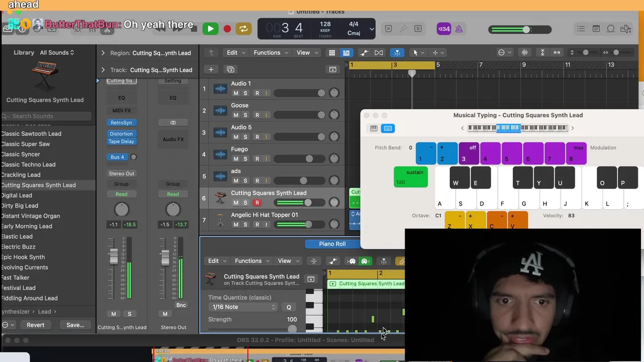Toggle automation curve icon in tracks toolbar
The width and height of the screenshot is (644, 362).
coord(364,52)
